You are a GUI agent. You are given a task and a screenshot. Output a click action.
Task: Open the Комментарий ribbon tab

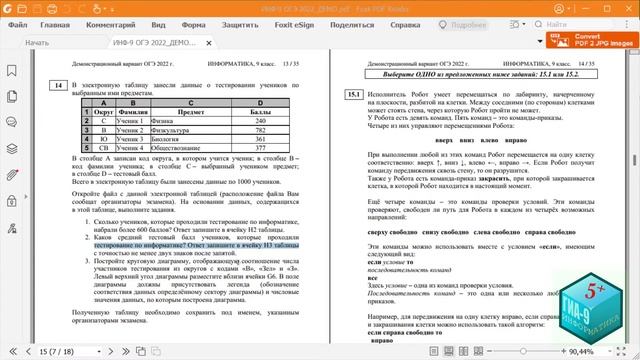[111, 25]
